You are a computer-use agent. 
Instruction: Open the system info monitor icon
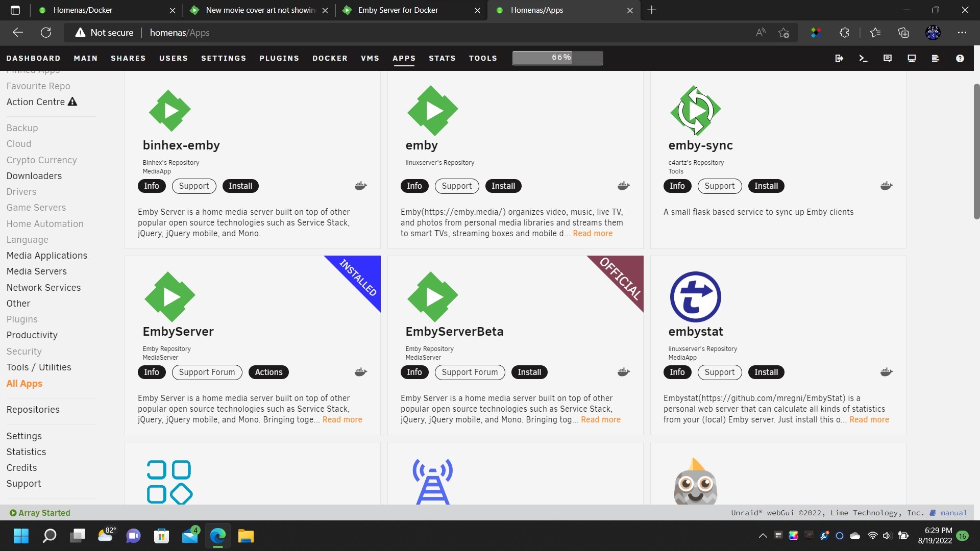[912, 58]
